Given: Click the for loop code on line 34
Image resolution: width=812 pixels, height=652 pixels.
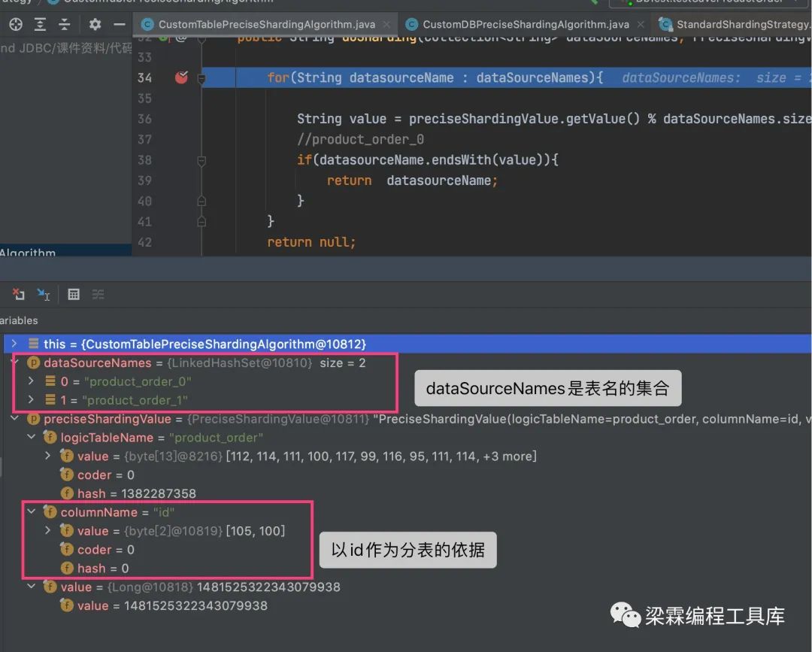Looking at the screenshot, I should pos(435,77).
